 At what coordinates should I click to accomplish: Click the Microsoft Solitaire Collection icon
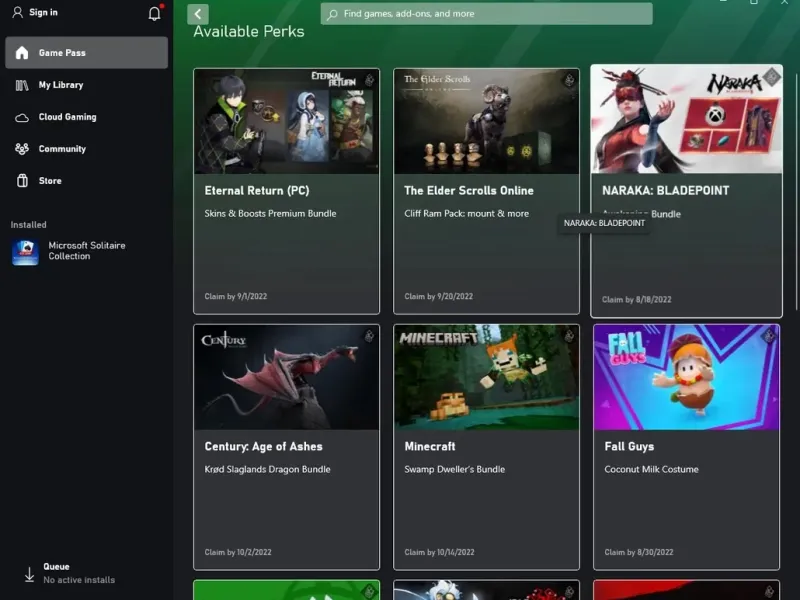pyautogui.click(x=25, y=252)
